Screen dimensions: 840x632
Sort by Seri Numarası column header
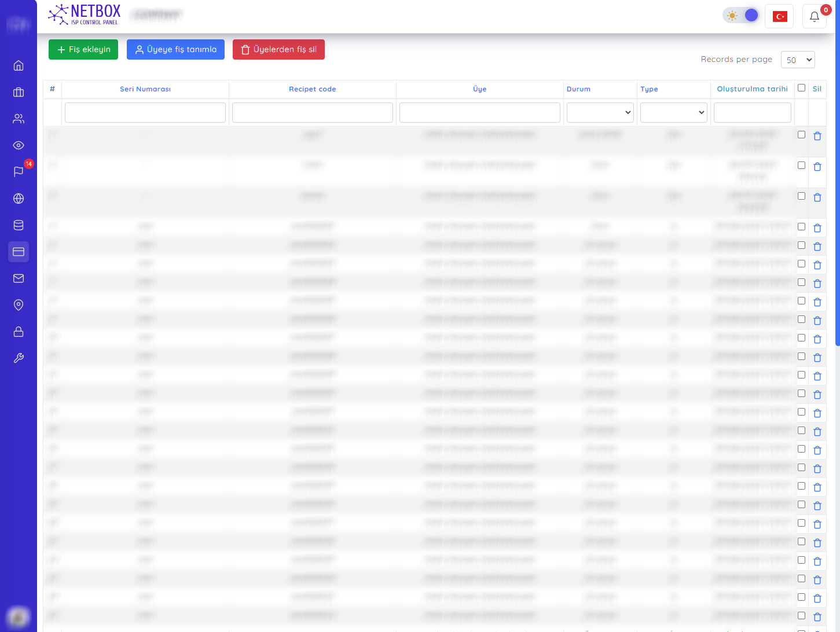(145, 89)
